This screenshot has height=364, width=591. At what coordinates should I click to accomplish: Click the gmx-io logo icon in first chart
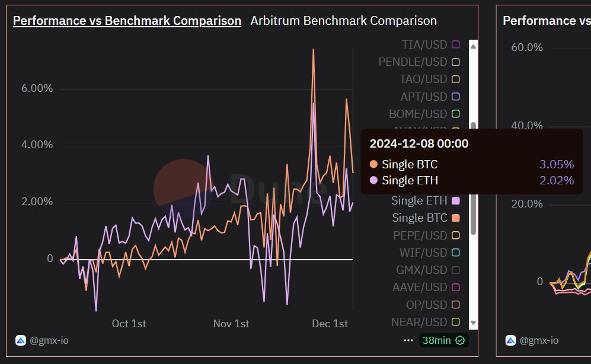pyautogui.click(x=21, y=340)
